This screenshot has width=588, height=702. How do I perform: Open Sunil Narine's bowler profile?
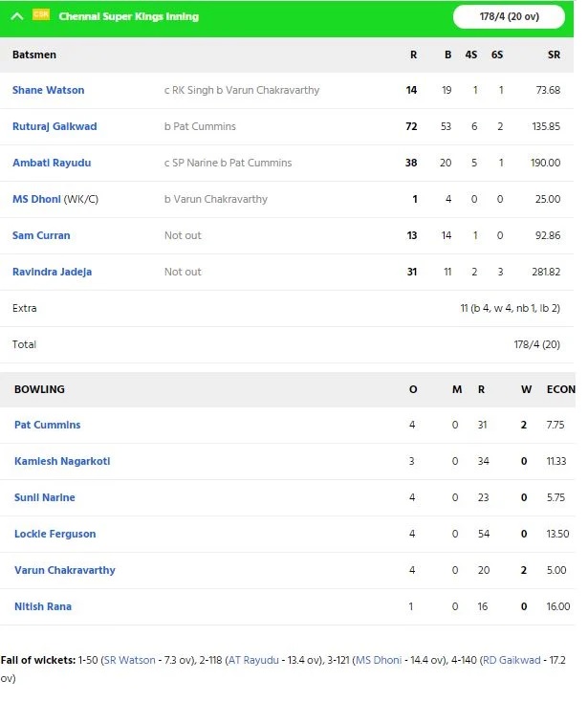(45, 497)
